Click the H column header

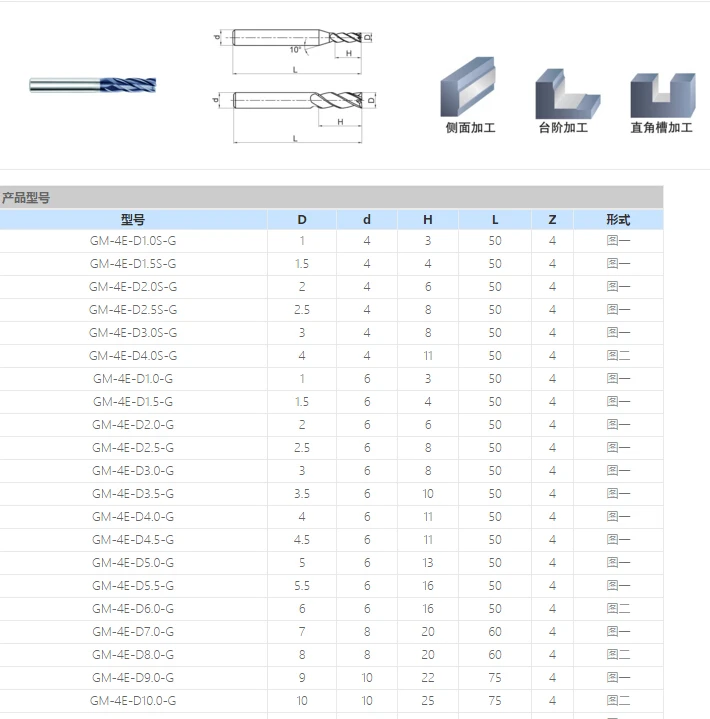pyautogui.click(x=428, y=219)
